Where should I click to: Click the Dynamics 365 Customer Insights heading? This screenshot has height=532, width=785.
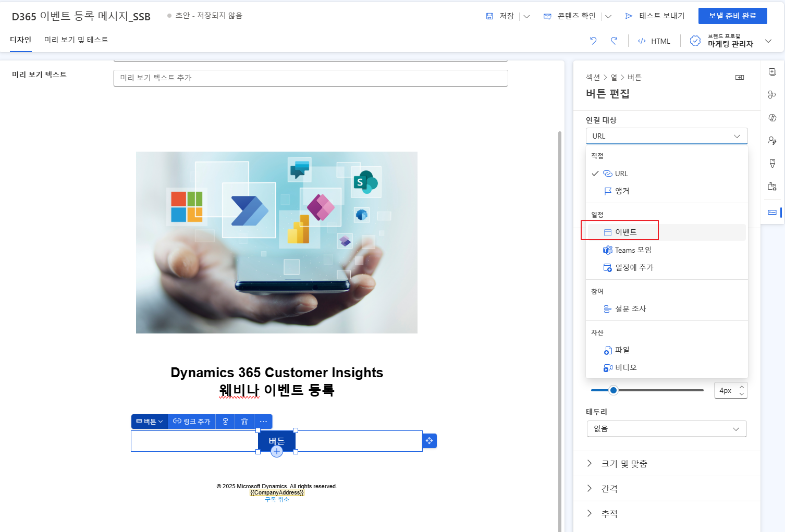tap(277, 373)
